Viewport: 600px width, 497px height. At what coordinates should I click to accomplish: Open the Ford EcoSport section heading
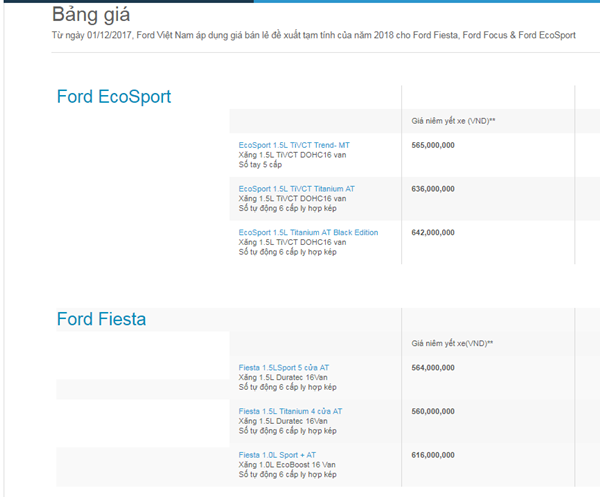pos(113,97)
